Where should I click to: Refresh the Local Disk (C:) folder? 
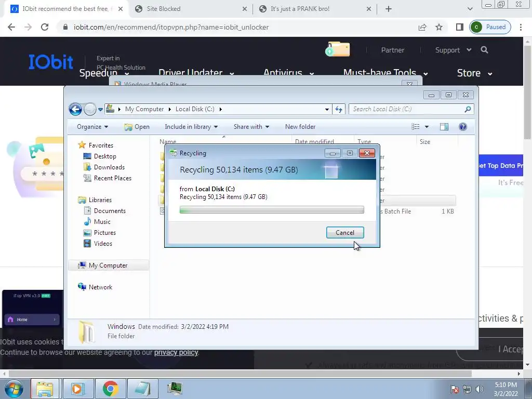339,109
